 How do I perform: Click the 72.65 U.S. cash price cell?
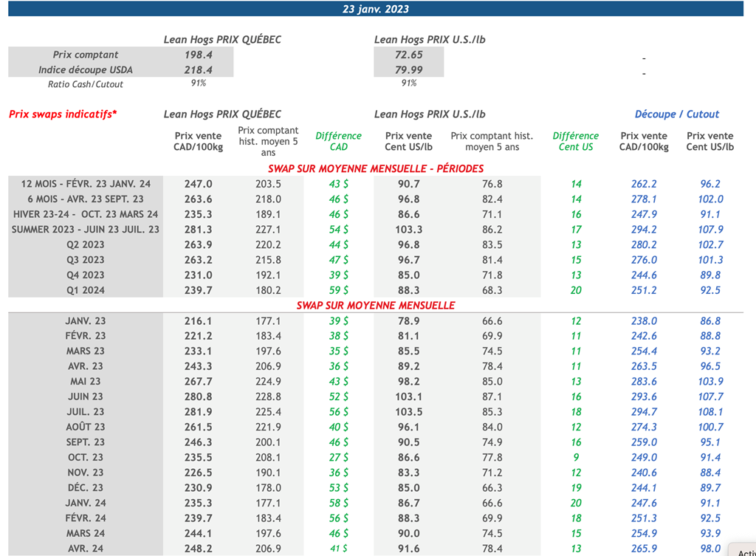click(408, 55)
